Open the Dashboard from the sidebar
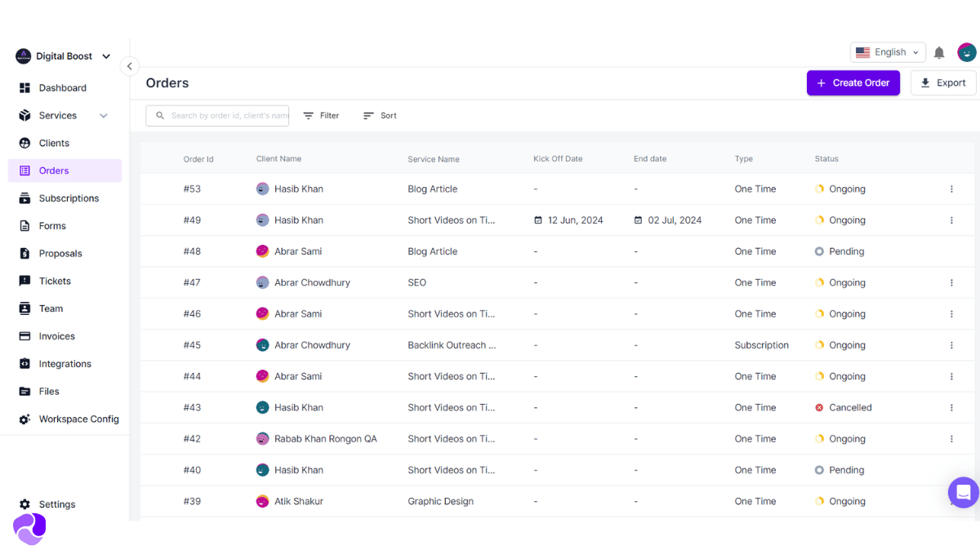Image resolution: width=980 pixels, height=559 pixels. coord(62,87)
